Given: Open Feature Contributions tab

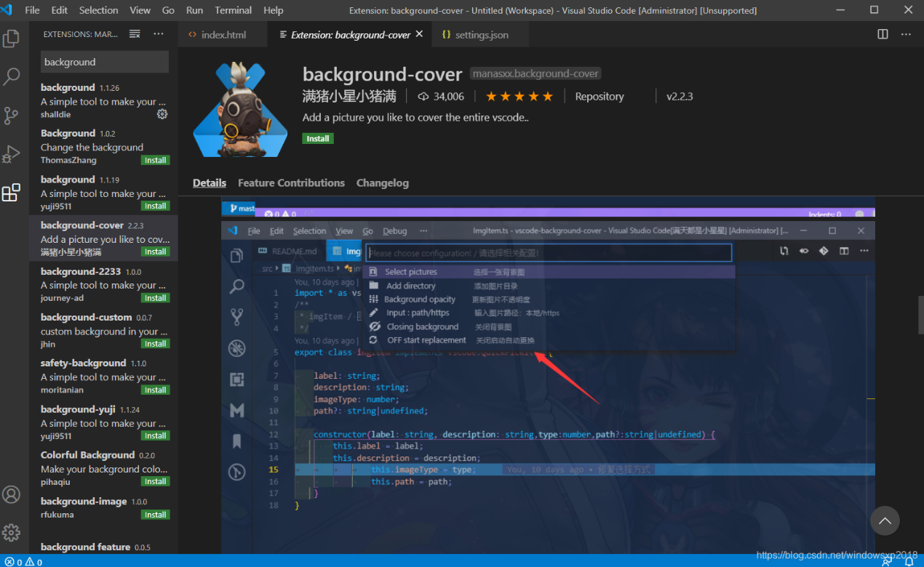Looking at the screenshot, I should click(291, 183).
